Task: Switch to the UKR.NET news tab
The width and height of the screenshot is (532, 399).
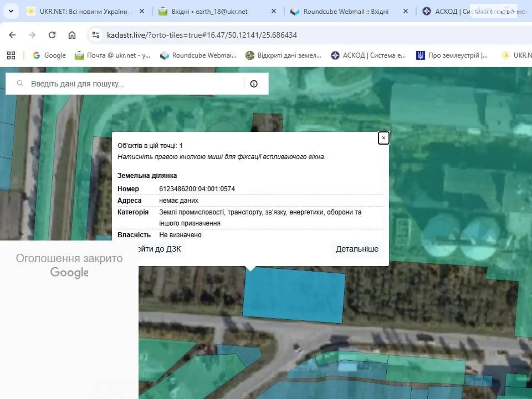Action: [x=83, y=12]
